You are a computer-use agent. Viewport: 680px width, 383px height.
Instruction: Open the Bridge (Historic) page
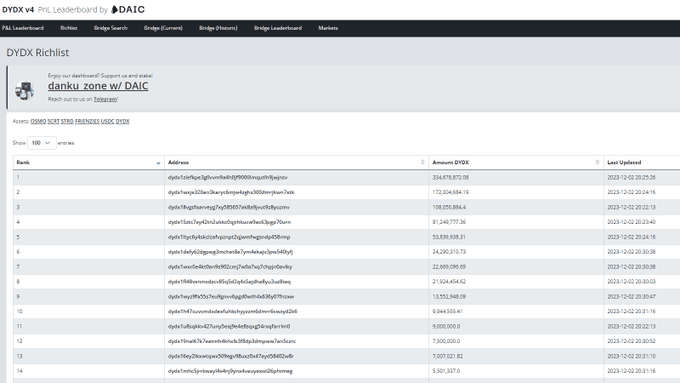pos(218,28)
